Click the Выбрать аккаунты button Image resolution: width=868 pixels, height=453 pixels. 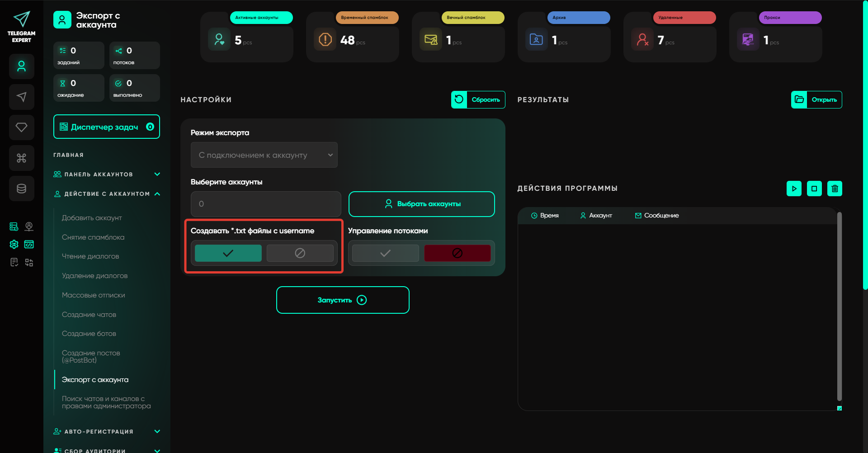pos(421,204)
